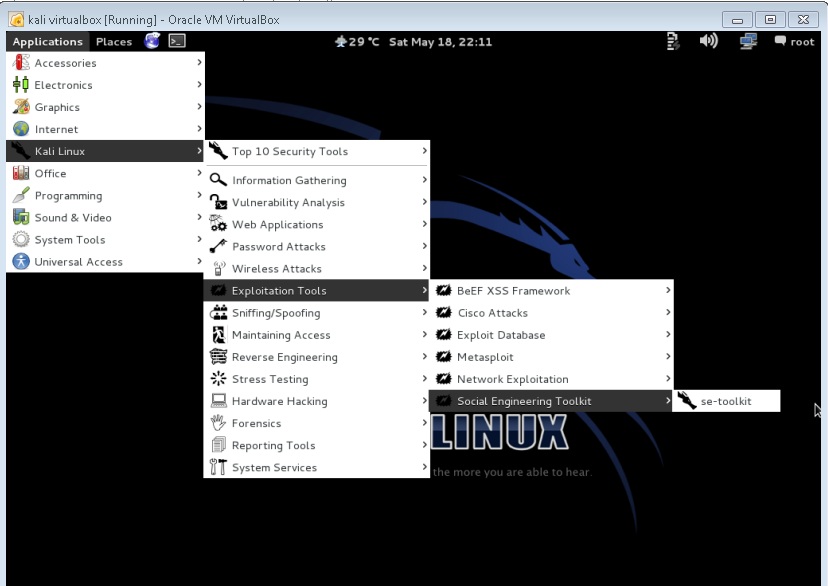Expand the BeEF XSS Framework arrow
The width and height of the screenshot is (828, 586).
click(667, 290)
